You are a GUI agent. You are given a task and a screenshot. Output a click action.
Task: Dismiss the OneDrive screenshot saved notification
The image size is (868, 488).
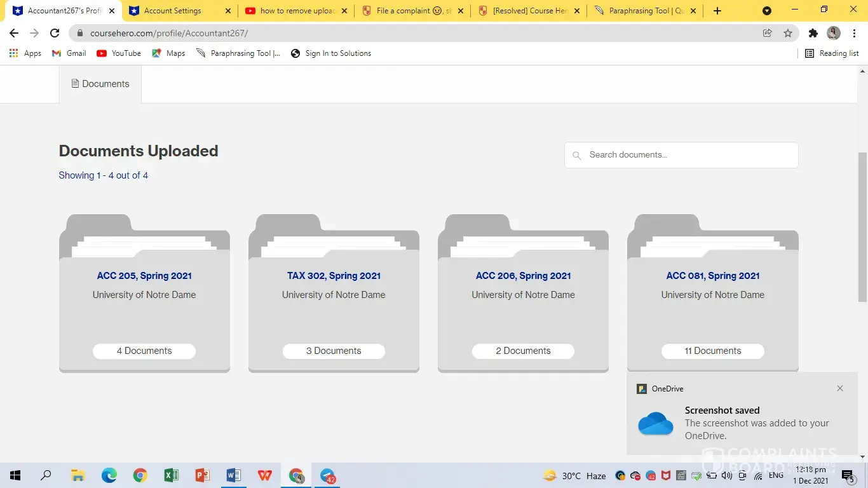840,388
